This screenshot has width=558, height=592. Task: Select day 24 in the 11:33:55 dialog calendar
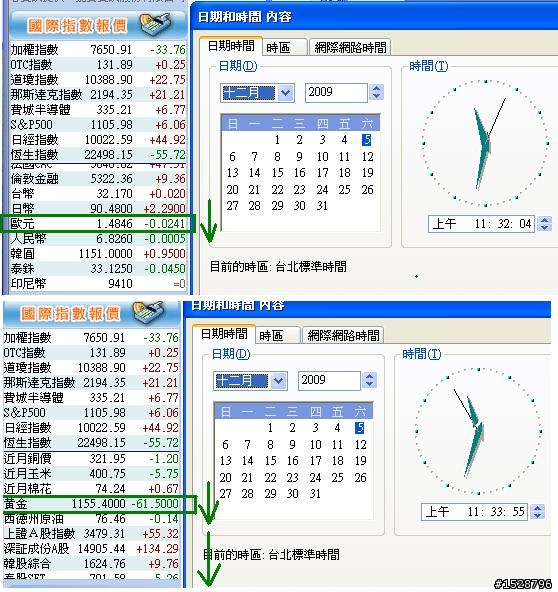(315, 477)
